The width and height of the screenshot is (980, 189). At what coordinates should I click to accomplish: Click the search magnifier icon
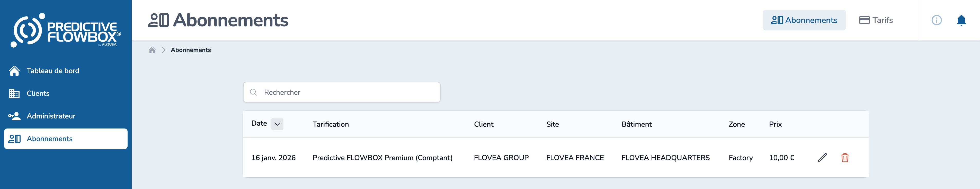(x=253, y=92)
